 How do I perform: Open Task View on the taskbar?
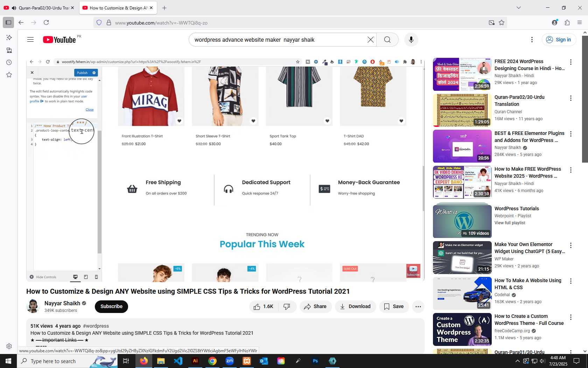(x=126, y=361)
